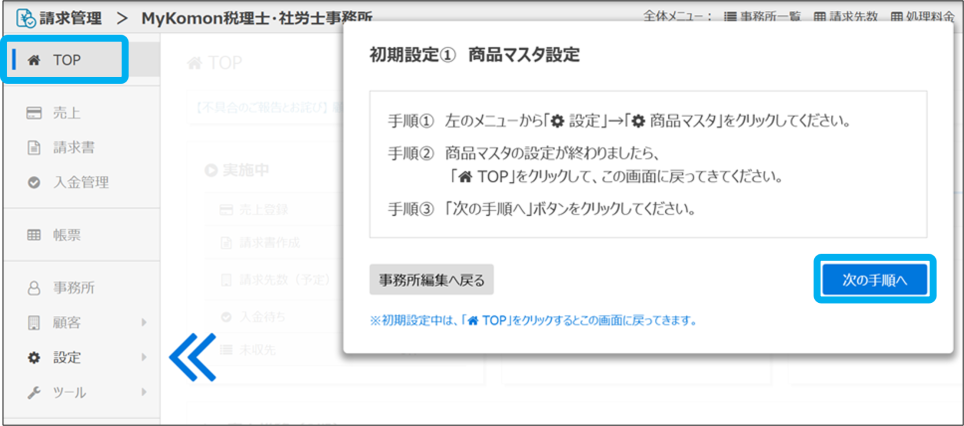Click the 売上 card icon in sidebar
Screen dimensions: 964x426
coord(33,112)
